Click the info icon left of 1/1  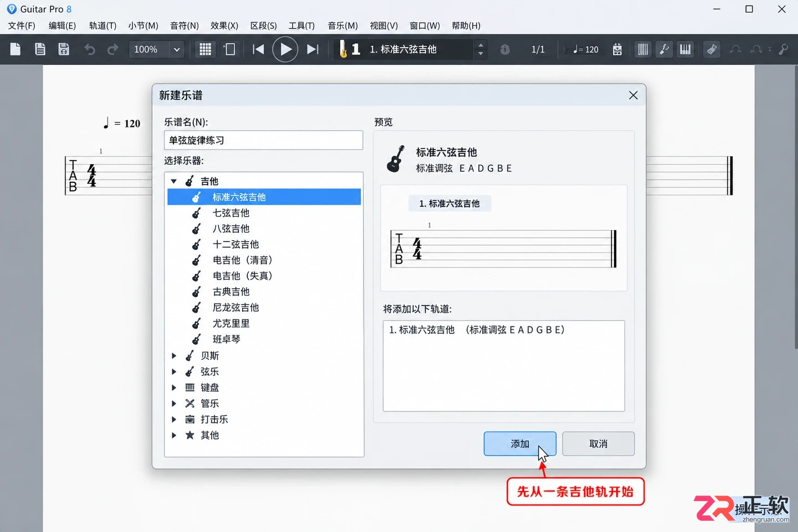tap(505, 49)
